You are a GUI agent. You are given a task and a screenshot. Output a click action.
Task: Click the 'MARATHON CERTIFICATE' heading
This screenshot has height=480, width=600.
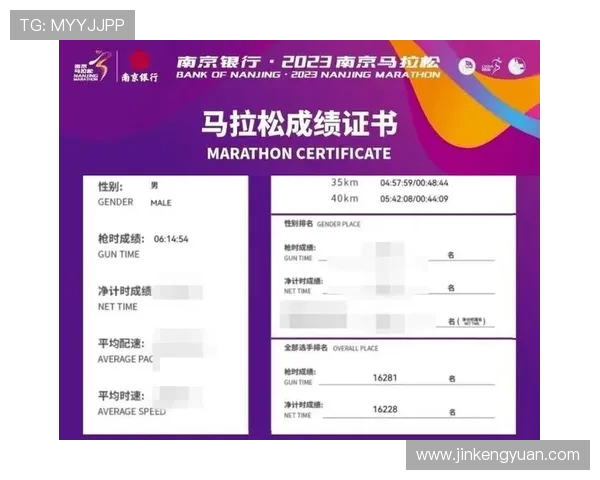click(299, 153)
